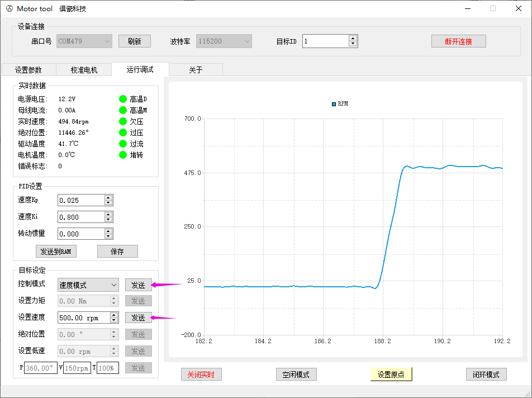Screen dimensions: 532x398
Task: Click the 高温D green status indicator
Action: click(123, 99)
